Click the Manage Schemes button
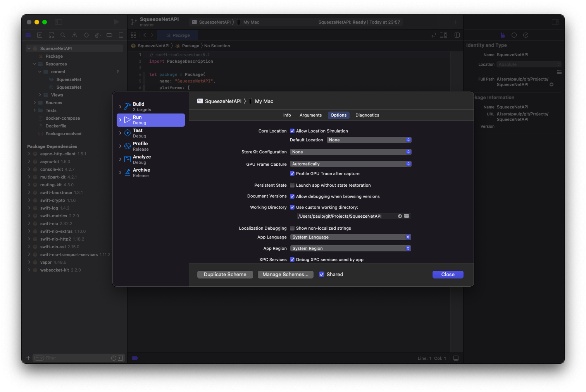This screenshot has height=392, width=586. 286,274
